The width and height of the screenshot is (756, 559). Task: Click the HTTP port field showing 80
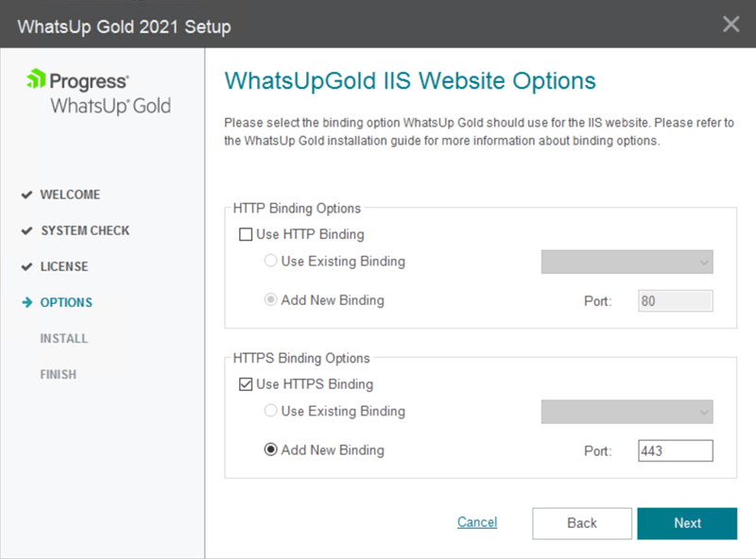click(676, 300)
